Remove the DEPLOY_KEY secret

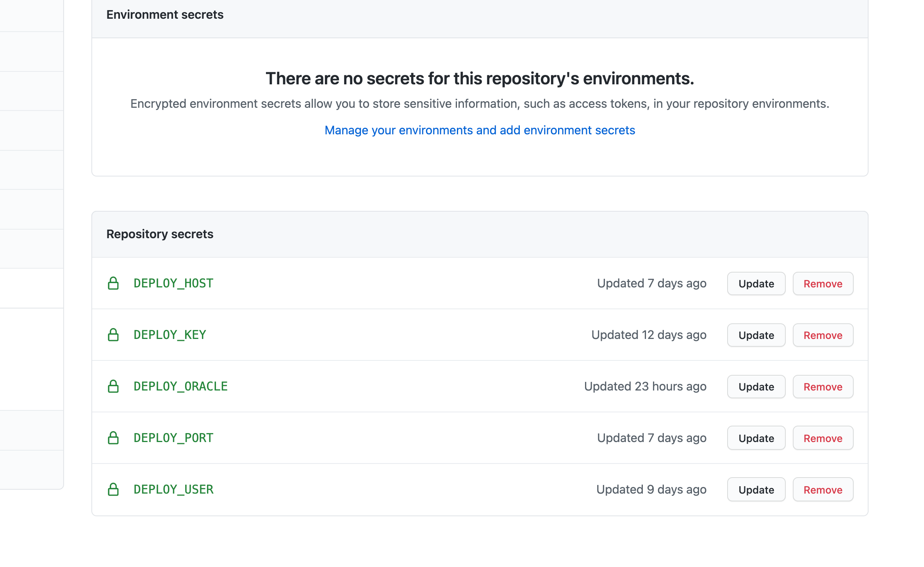(823, 335)
